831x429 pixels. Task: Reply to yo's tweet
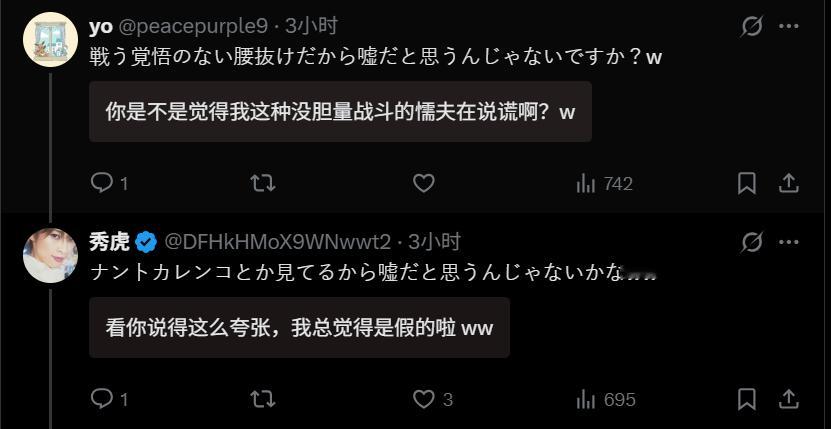pyautogui.click(x=109, y=183)
